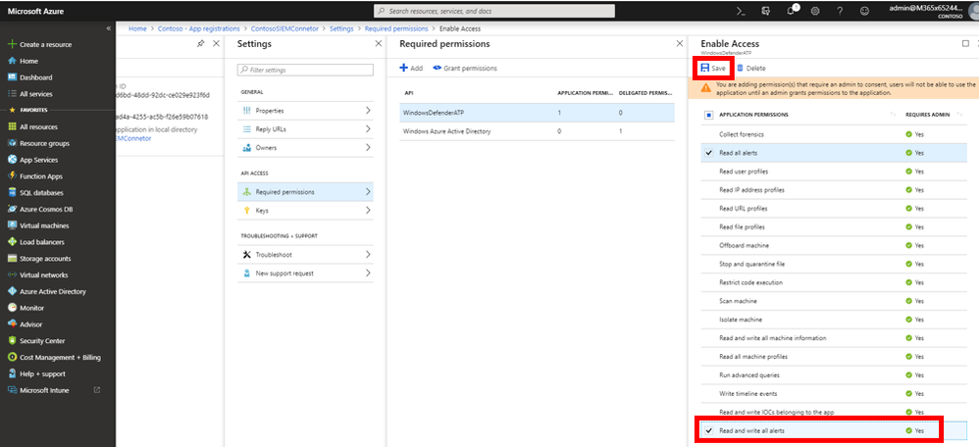Viewport: 980px width, 447px height.
Task: Expand Owners settings chevron
Action: click(368, 148)
